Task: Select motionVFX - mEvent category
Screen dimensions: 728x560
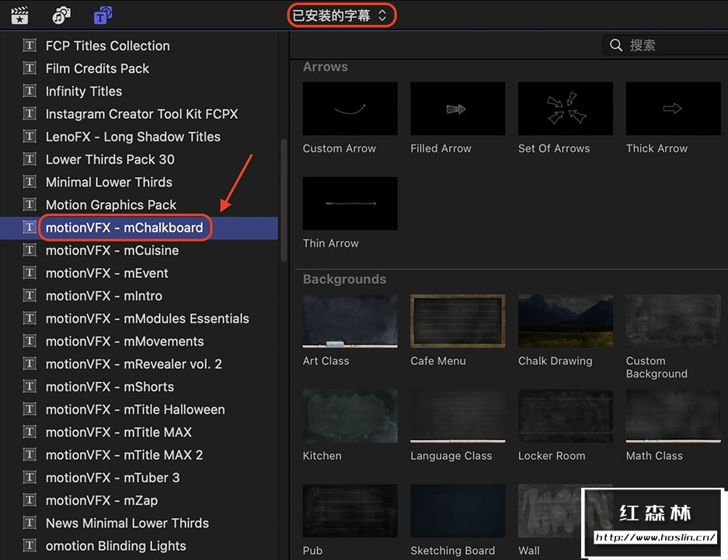Action: click(x=106, y=273)
